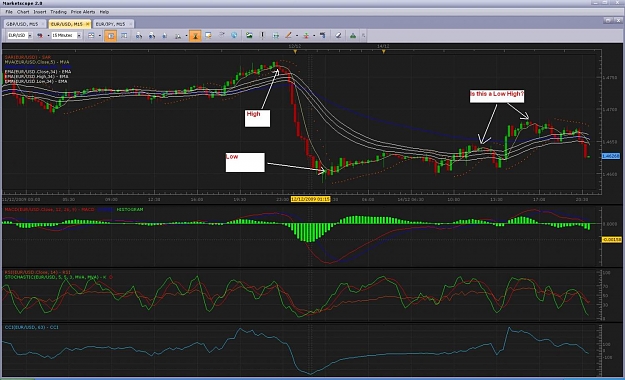
Task: Click the STOCHASTIC indicator label
Action: tap(55, 277)
